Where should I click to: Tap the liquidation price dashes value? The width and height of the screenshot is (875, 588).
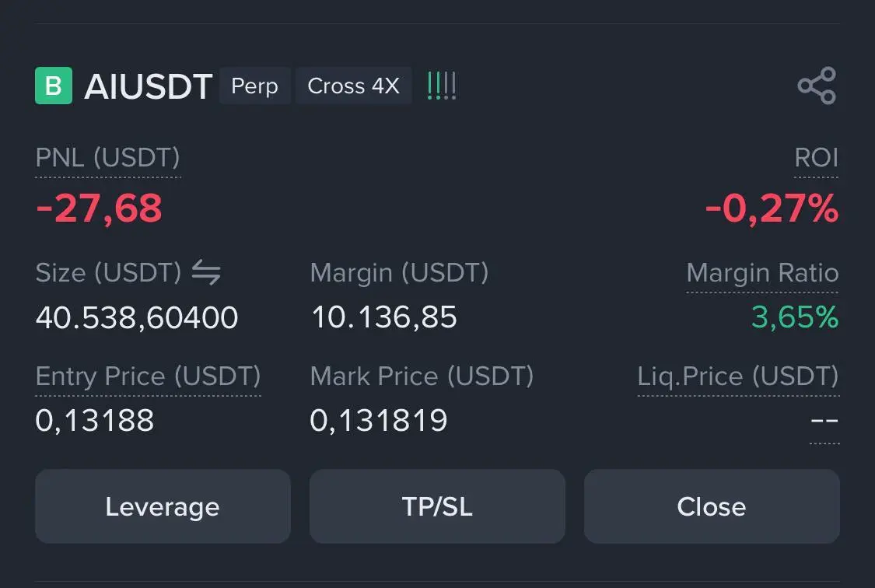tap(824, 421)
